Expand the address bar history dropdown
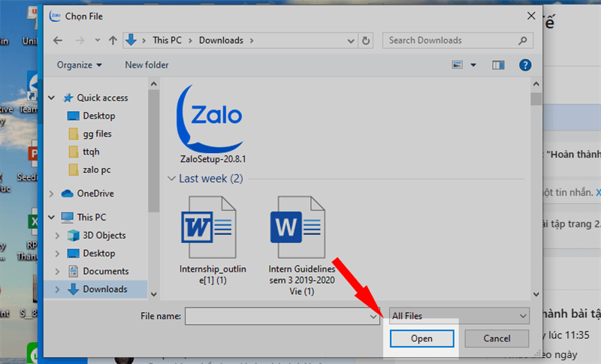 [x=350, y=41]
